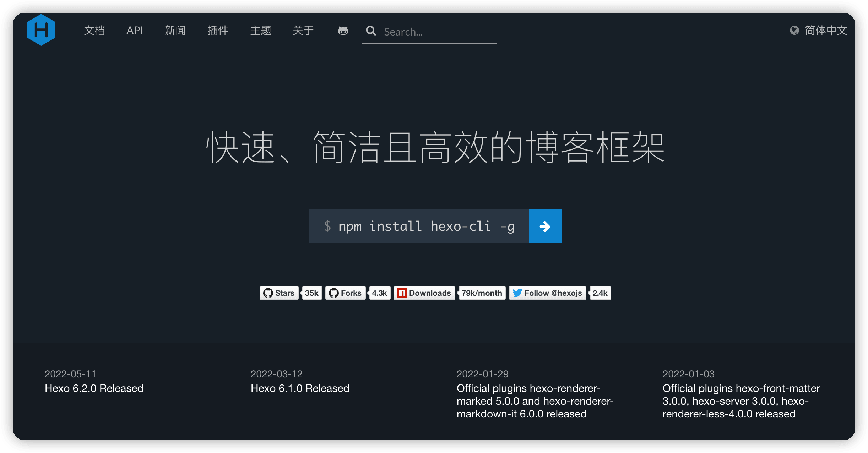Open the 简体中文 language selector
This screenshot has width=868, height=453.
point(826,31)
